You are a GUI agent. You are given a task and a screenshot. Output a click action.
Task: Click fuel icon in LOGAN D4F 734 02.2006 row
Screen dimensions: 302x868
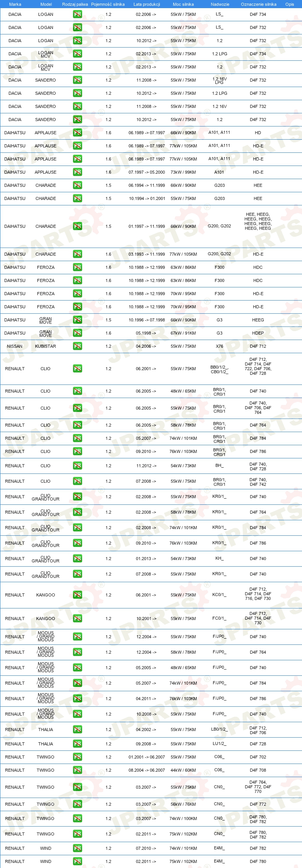tap(77, 14)
